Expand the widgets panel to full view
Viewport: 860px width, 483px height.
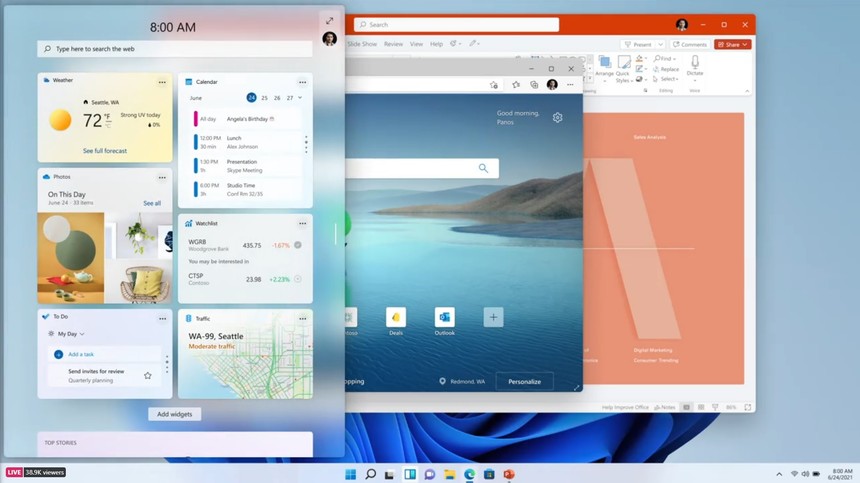click(329, 21)
